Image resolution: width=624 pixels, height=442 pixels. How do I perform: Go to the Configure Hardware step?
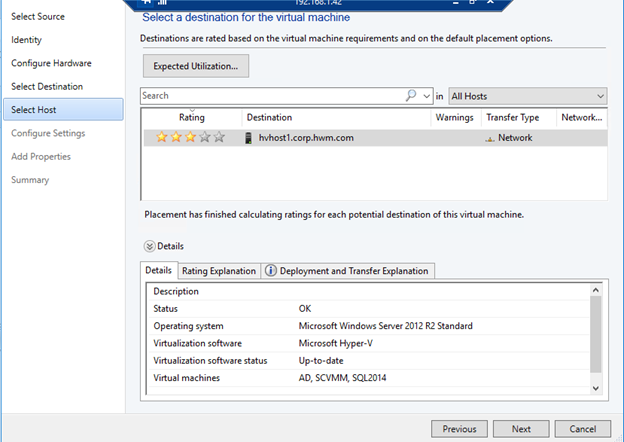coord(51,63)
